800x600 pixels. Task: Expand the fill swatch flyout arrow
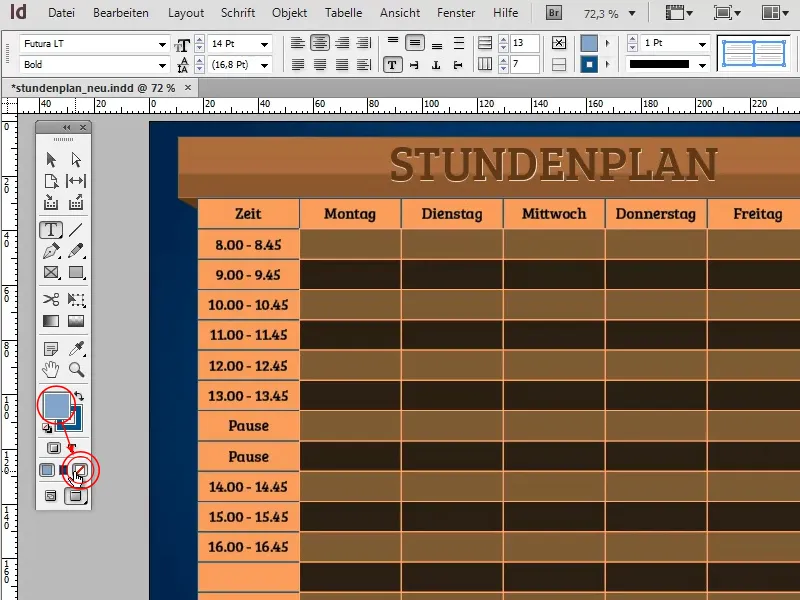click(x=607, y=43)
